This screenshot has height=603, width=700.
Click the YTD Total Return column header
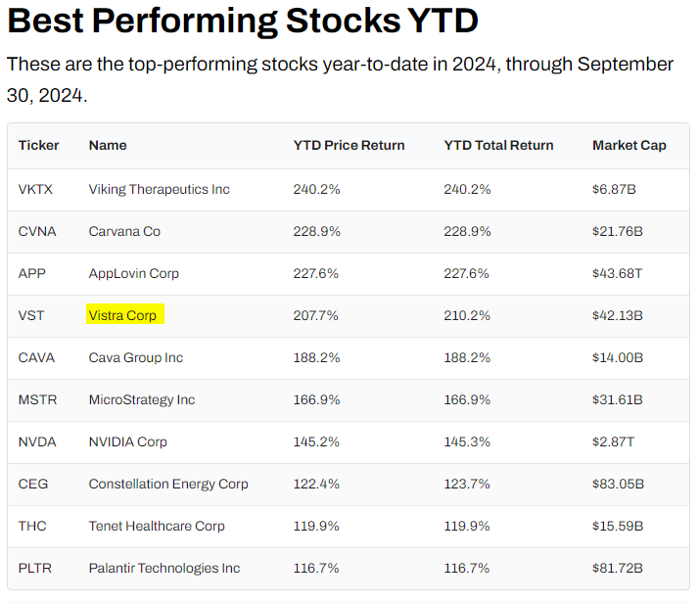[498, 145]
